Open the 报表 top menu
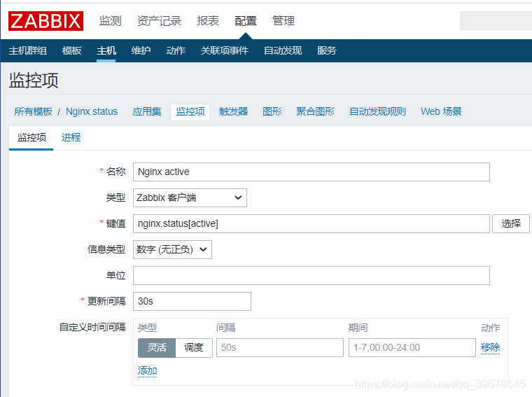532x397 pixels. (208, 21)
